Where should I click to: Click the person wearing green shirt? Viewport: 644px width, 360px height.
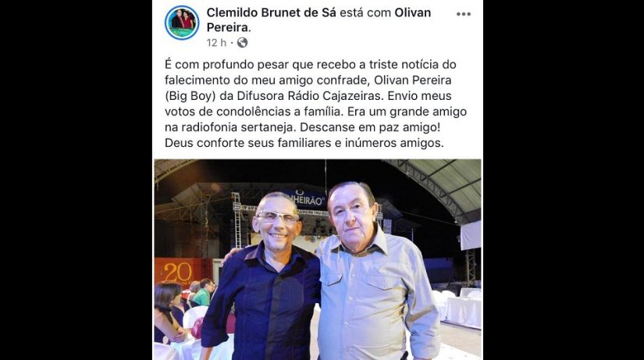pos(203,293)
